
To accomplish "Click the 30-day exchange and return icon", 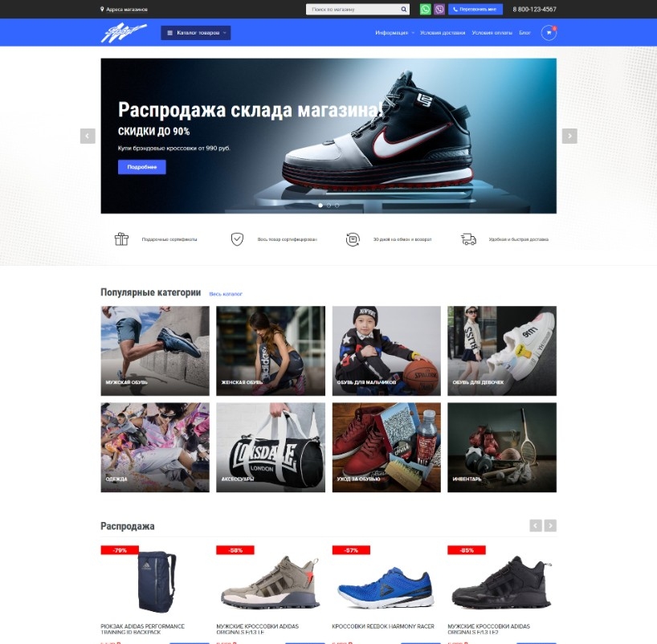I will pyautogui.click(x=353, y=239).
